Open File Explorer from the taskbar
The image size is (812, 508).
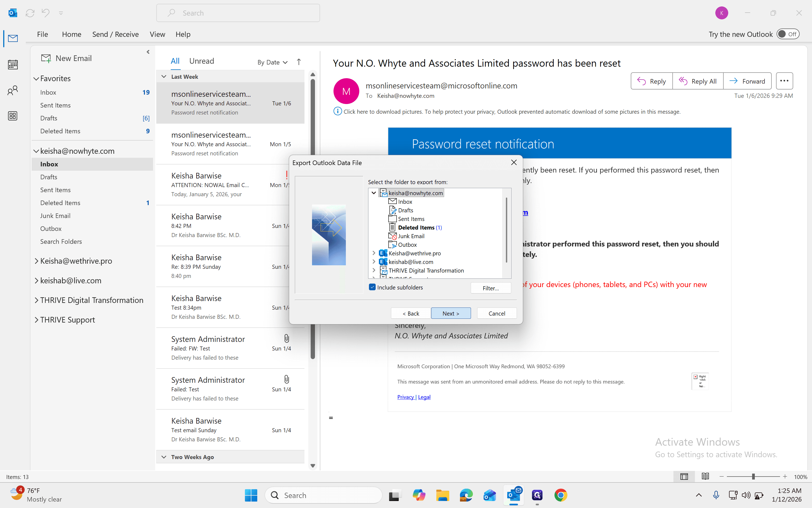point(443,495)
